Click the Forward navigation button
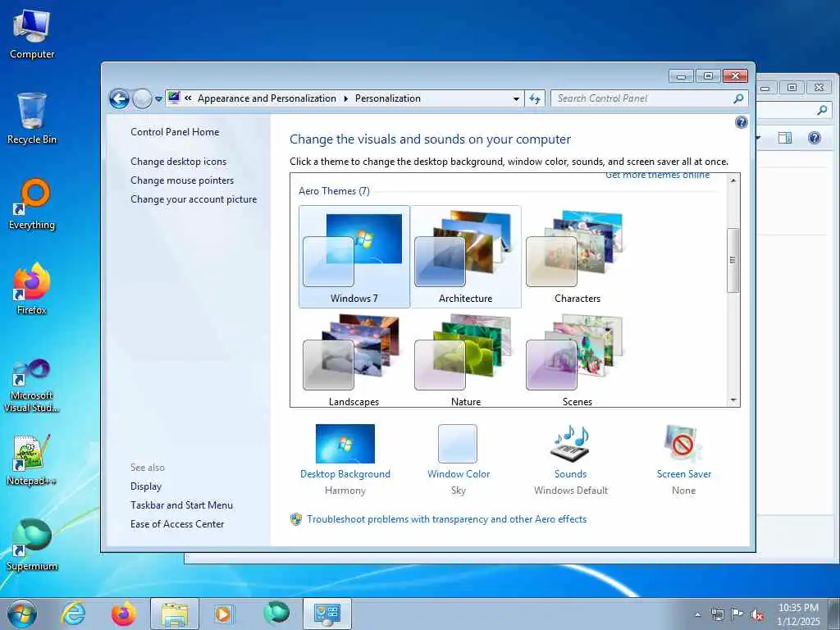This screenshot has height=630, width=840. click(142, 98)
